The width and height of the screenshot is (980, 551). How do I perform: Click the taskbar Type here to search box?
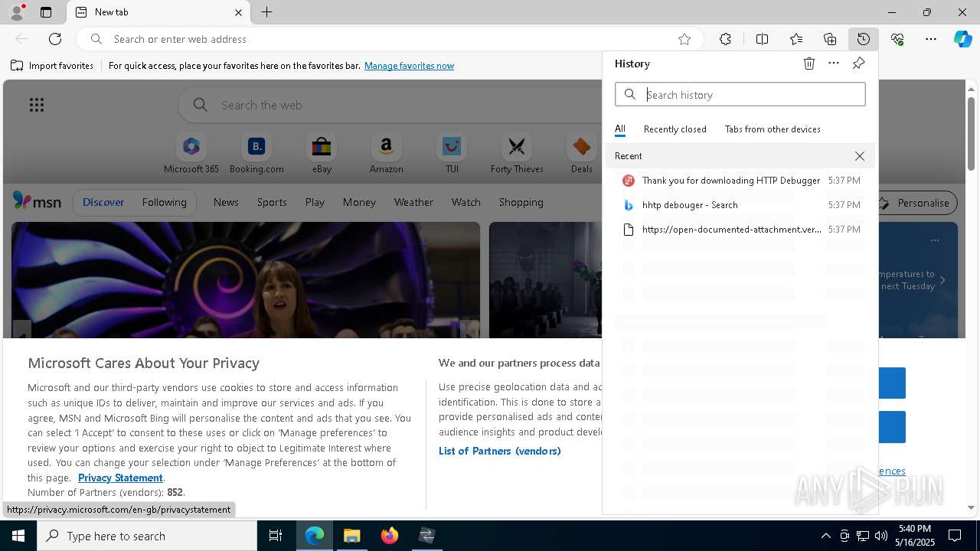[x=147, y=536]
